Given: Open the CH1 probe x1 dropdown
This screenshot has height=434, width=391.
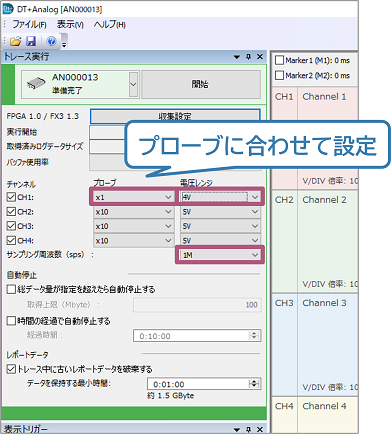Looking at the screenshot, I should click(x=133, y=197).
